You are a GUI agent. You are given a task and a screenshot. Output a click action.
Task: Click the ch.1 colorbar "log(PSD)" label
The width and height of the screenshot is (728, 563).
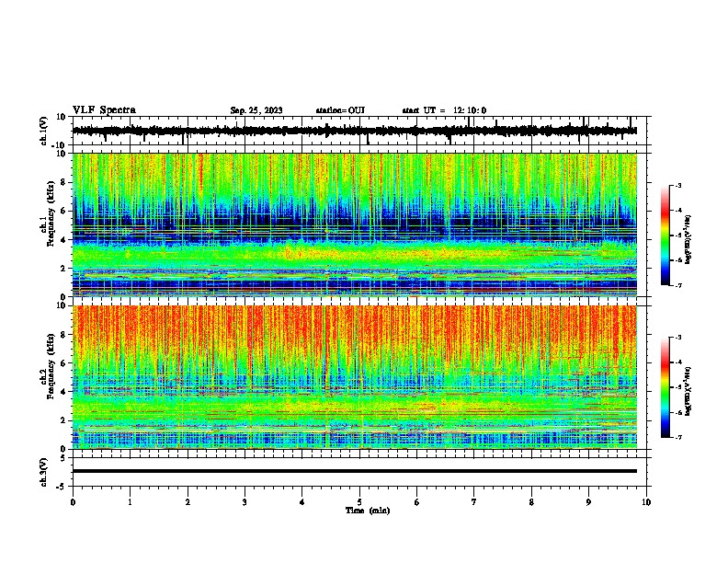coord(688,239)
